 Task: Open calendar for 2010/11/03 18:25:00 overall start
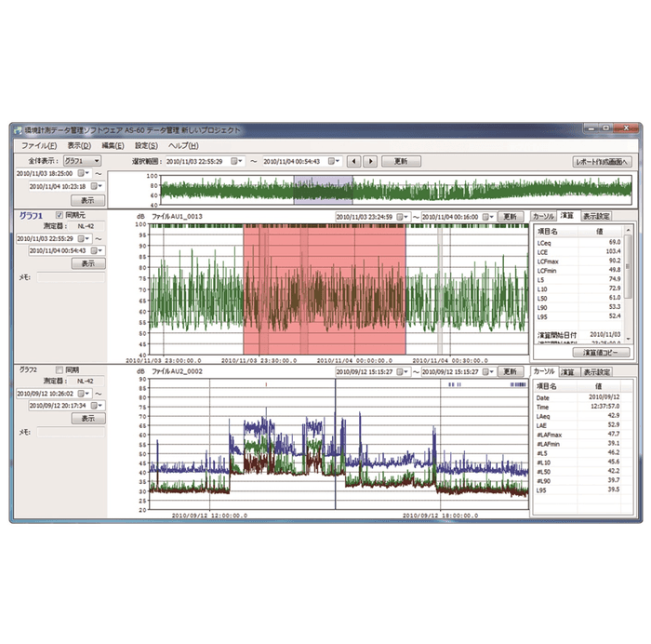pyautogui.click(x=81, y=173)
